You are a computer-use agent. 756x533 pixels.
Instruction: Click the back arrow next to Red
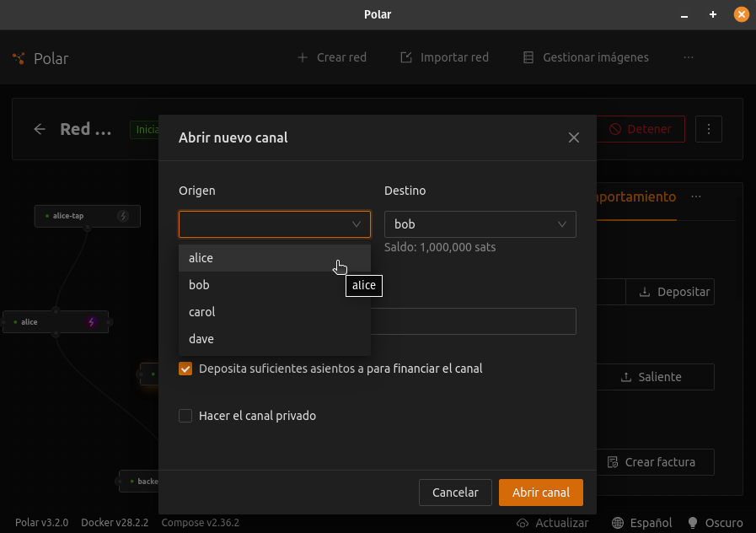pos(40,129)
